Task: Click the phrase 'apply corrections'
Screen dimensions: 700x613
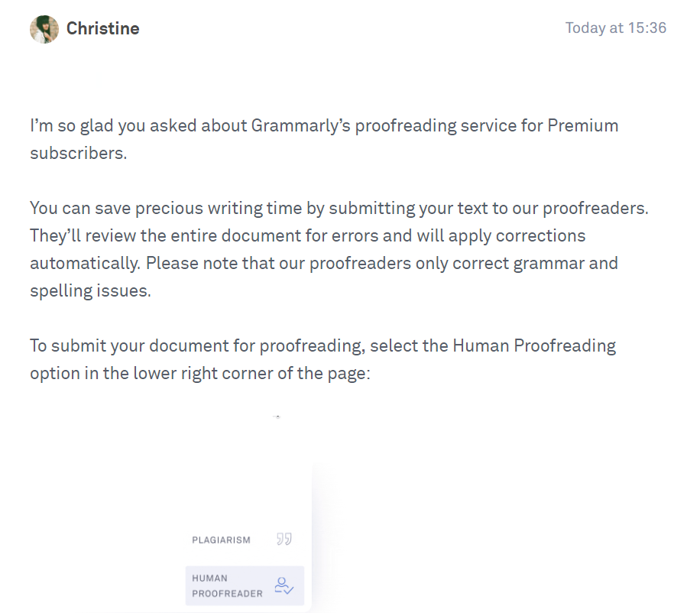Action: point(517,235)
